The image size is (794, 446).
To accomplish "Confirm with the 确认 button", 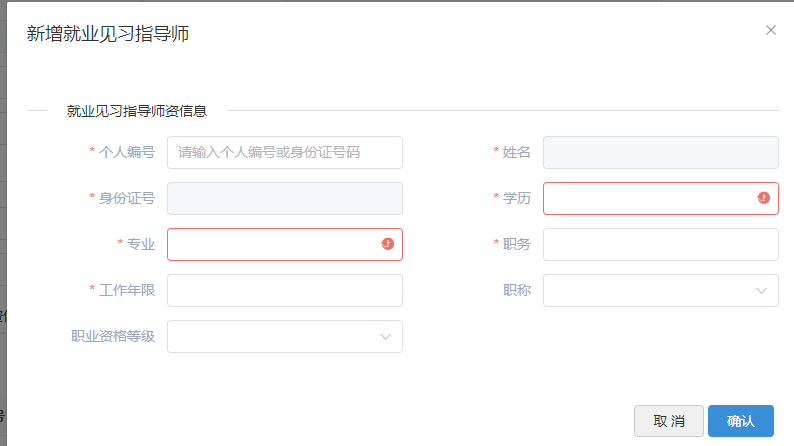I will [740, 421].
